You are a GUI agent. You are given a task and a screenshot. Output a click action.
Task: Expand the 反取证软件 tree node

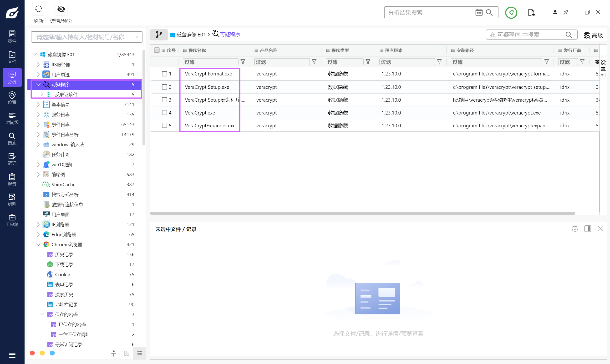[x=42, y=94]
